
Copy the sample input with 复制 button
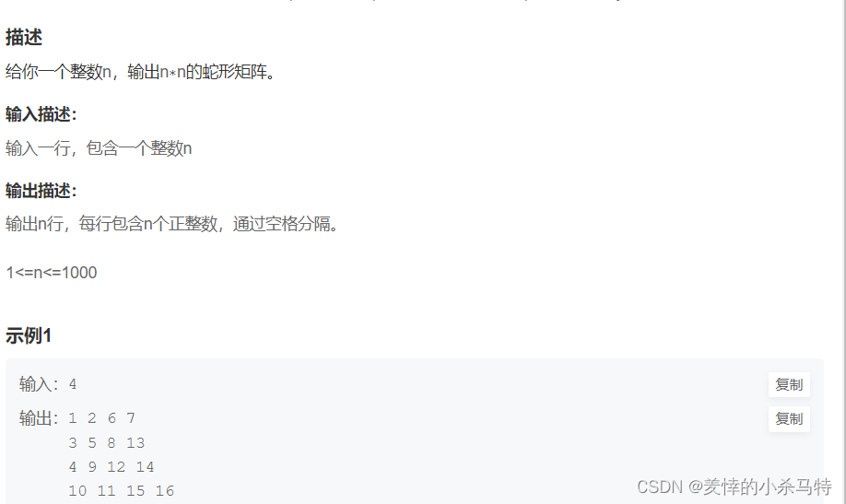(789, 385)
